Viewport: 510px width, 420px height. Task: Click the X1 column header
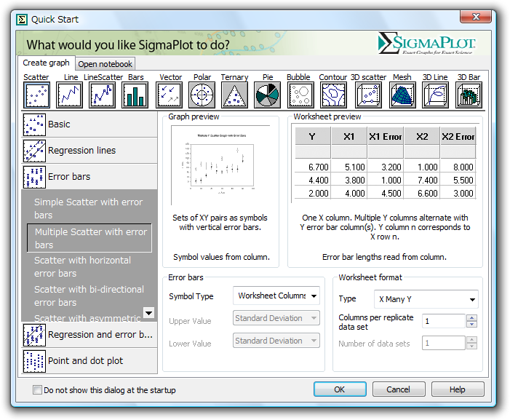349,136
